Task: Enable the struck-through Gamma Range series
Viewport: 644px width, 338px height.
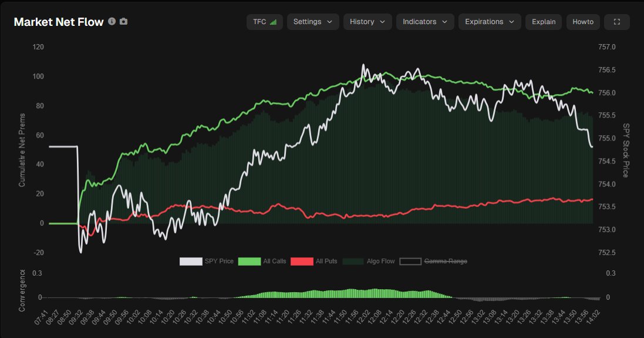Action: (x=433, y=261)
